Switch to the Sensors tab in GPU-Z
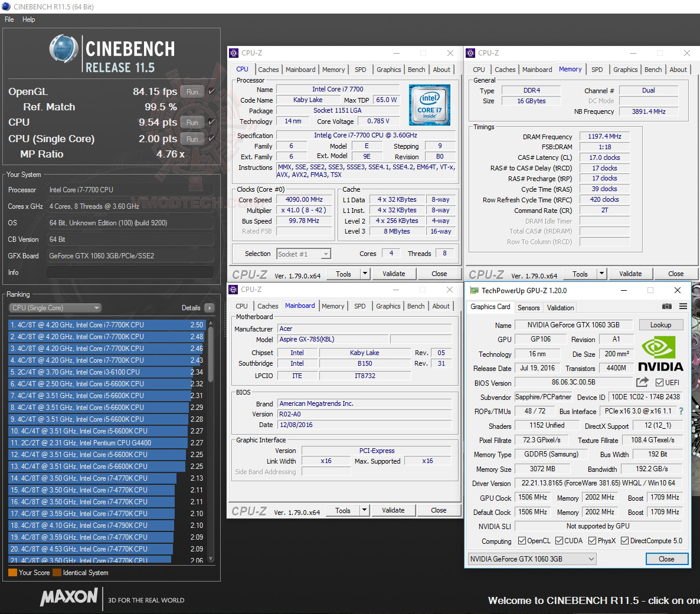The image size is (700, 614). (529, 307)
